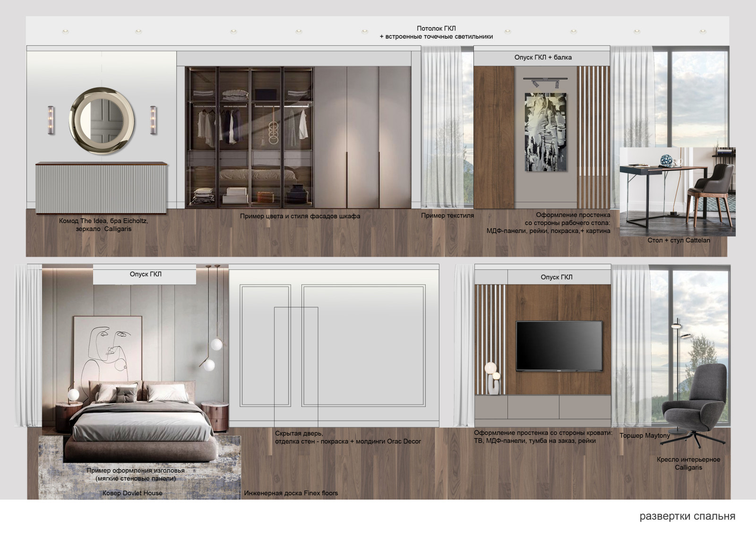Select the left Eicholtz wall sconce

coord(51,121)
